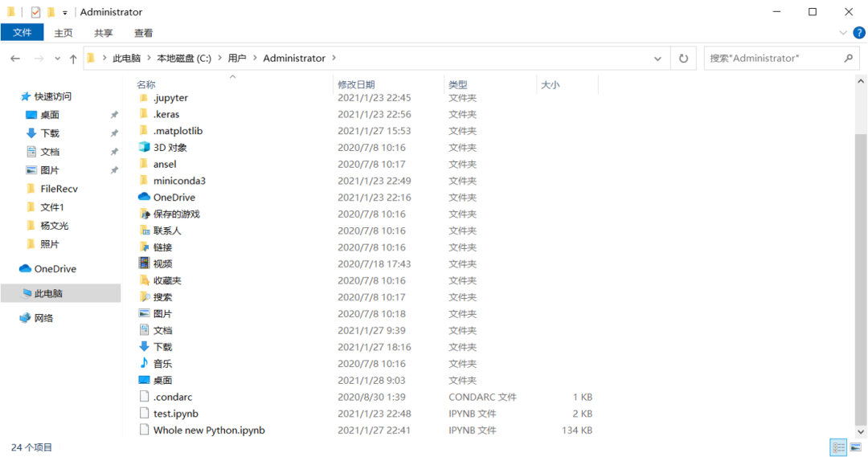Open 桌面 in quick access sidebar
This screenshot has width=868, height=457.
(50, 115)
